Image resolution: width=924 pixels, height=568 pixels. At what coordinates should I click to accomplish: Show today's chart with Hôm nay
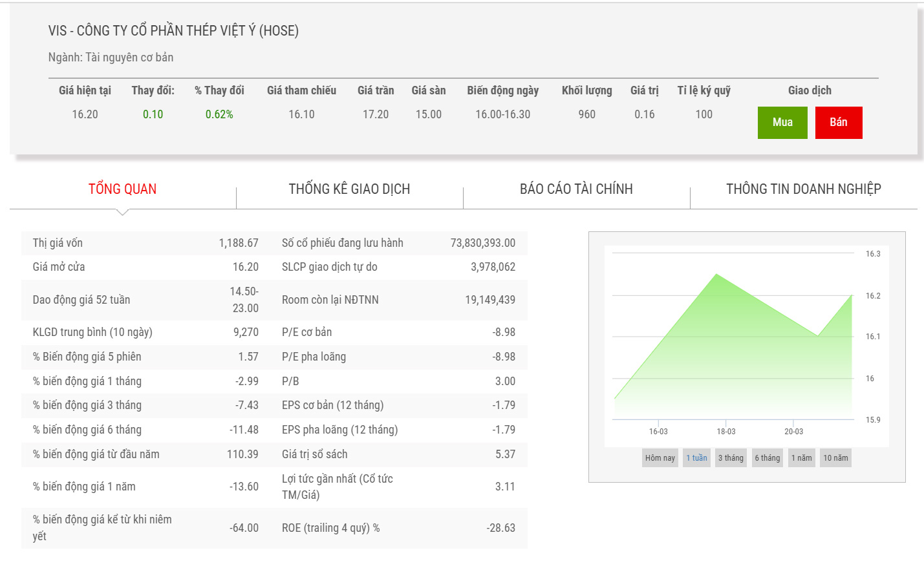point(660,458)
